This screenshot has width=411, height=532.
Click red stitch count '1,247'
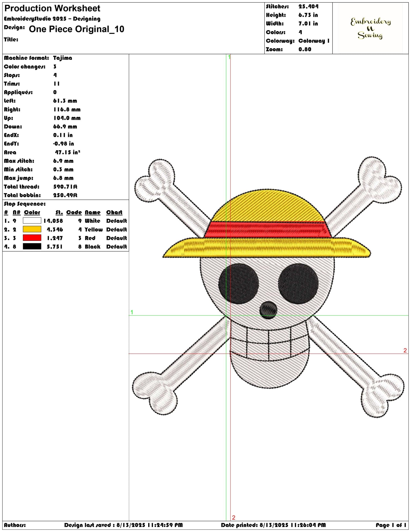pyautogui.click(x=55, y=238)
